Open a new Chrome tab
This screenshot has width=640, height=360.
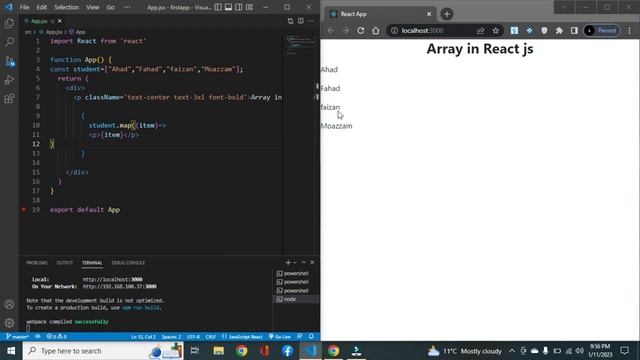(447, 14)
